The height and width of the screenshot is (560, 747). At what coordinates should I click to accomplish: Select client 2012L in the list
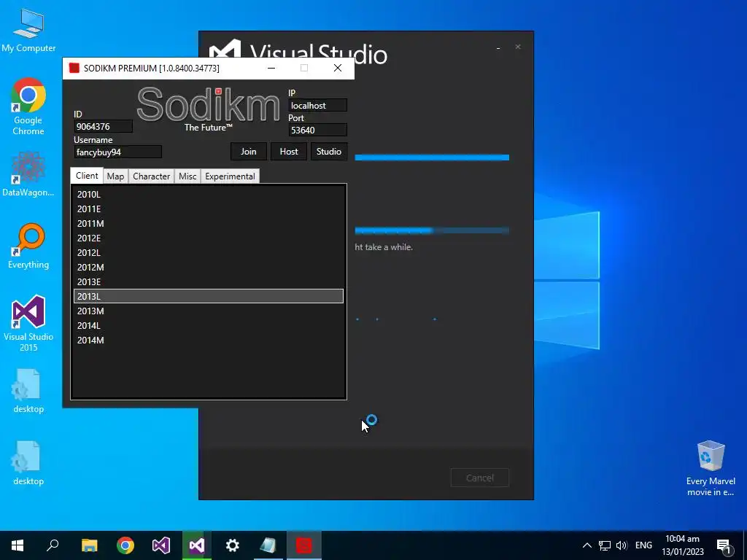point(209,252)
